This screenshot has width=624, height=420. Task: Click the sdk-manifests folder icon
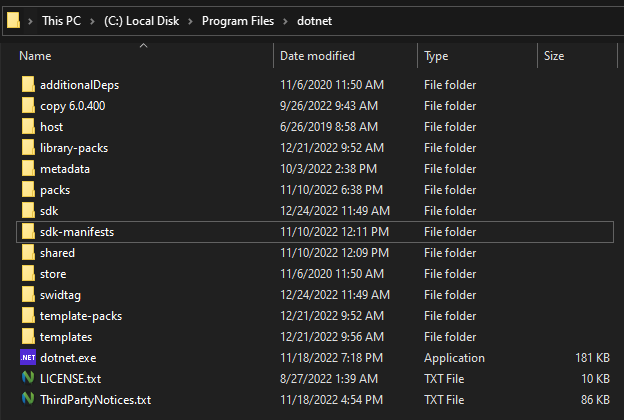28,232
